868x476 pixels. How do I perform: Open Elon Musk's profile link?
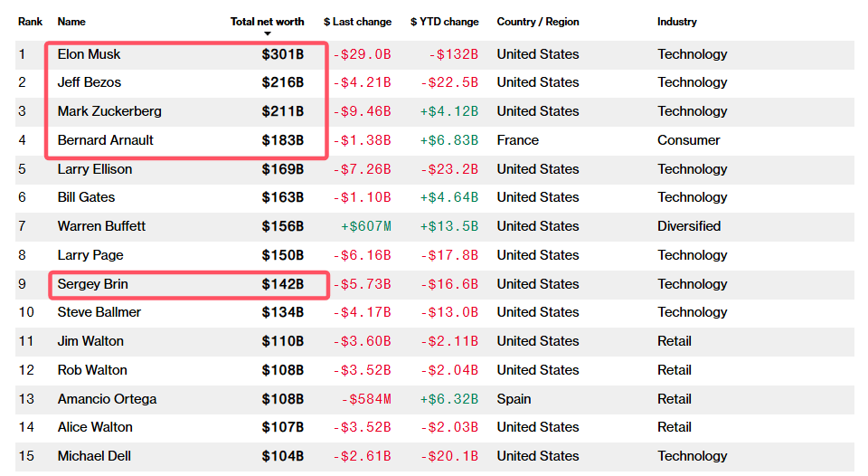[x=89, y=54]
